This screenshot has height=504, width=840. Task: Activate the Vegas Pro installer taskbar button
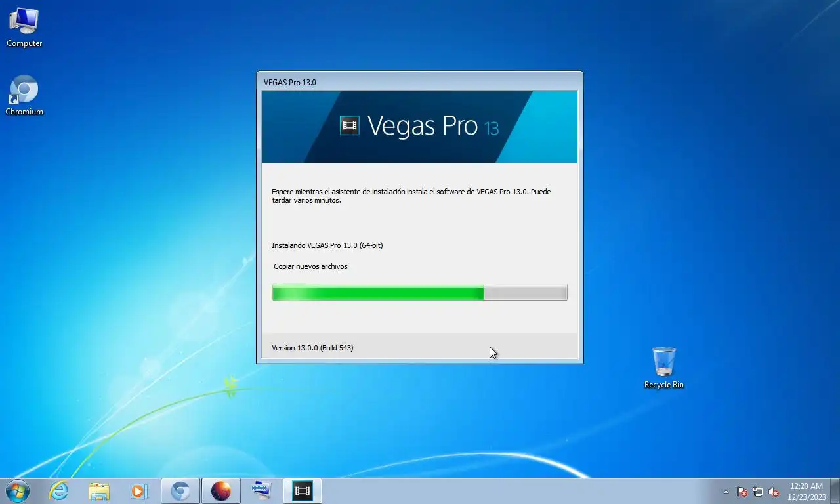(x=303, y=491)
